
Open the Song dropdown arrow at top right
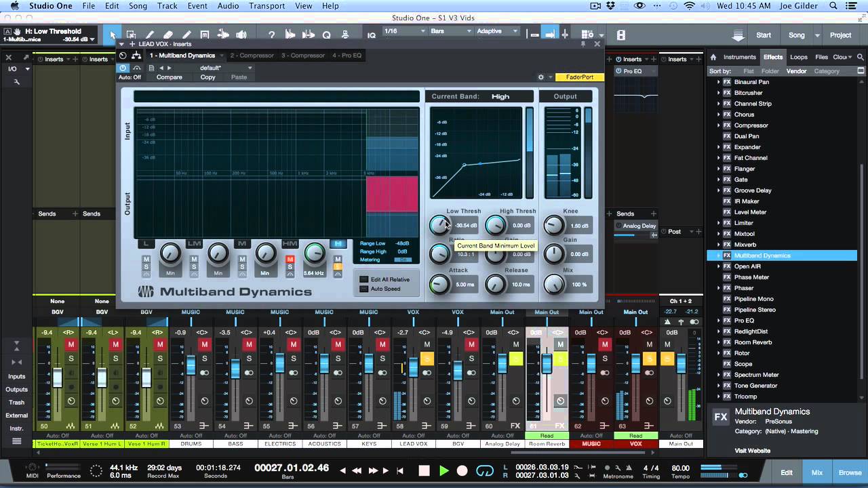click(817, 35)
